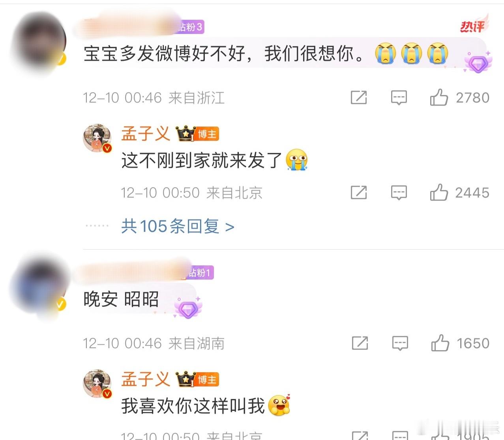Reply to the comment from 浙江
Image resolution: width=504 pixels, height=440 pixels.
point(399,97)
